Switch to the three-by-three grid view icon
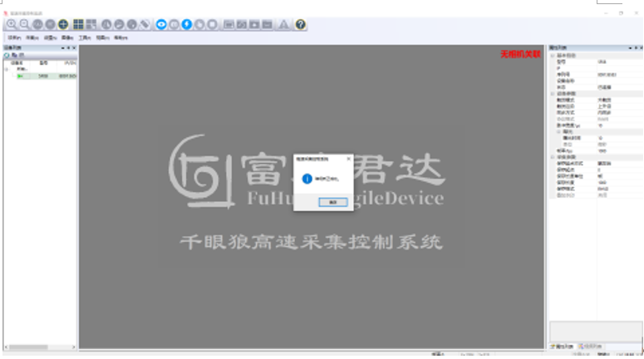Screen dimensions: 644x359 (x=78, y=25)
